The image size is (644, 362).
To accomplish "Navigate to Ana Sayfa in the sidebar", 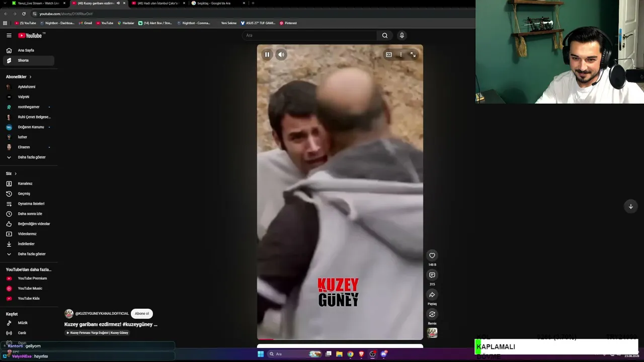I will [29, 50].
